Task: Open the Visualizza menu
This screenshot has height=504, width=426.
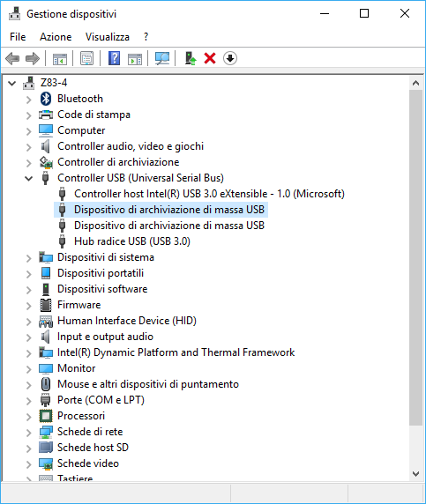Action: point(108,37)
